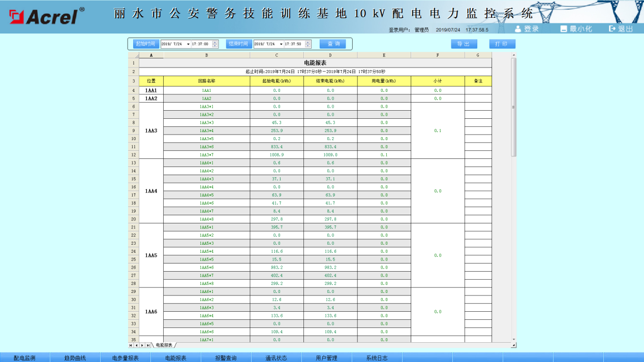Click the previous sheet arrow icon

click(x=137, y=345)
